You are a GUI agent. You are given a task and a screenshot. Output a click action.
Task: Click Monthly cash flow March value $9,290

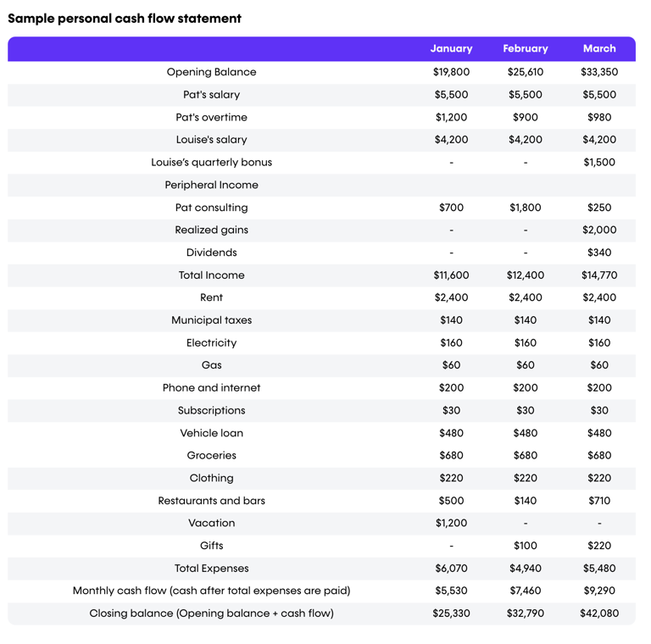(598, 591)
